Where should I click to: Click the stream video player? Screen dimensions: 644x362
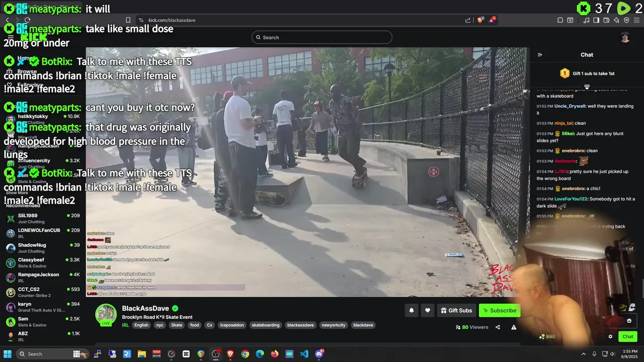pyautogui.click(x=307, y=172)
